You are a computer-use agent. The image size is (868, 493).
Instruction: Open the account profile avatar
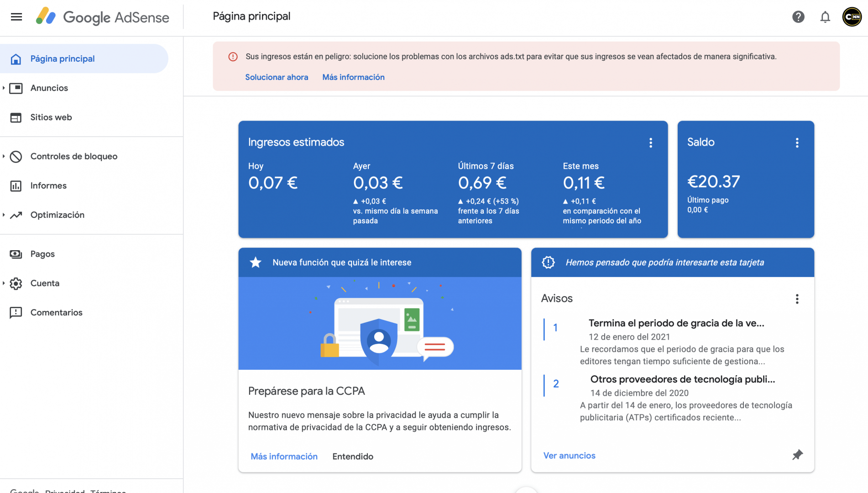tap(852, 17)
